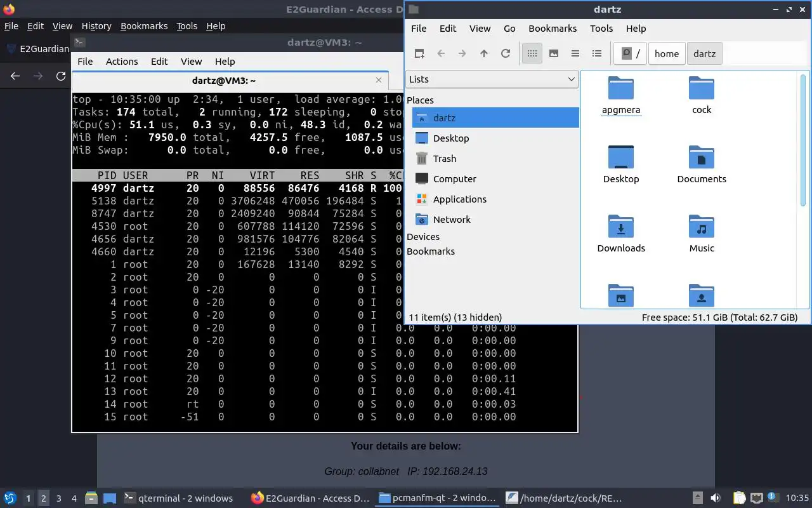Open the file manager Help menu
The width and height of the screenshot is (812, 508).
636,29
